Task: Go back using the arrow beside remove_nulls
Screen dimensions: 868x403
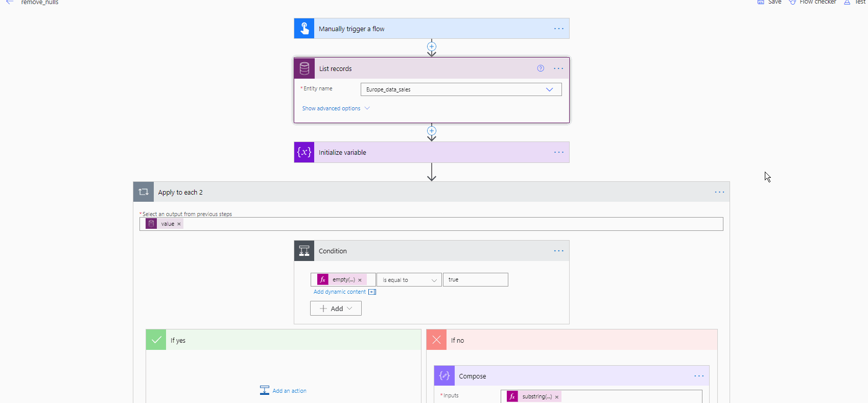Action: coord(10,2)
